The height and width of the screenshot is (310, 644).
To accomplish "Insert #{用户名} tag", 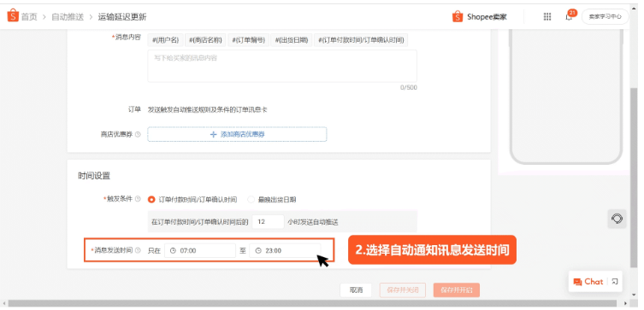I will pyautogui.click(x=166, y=40).
